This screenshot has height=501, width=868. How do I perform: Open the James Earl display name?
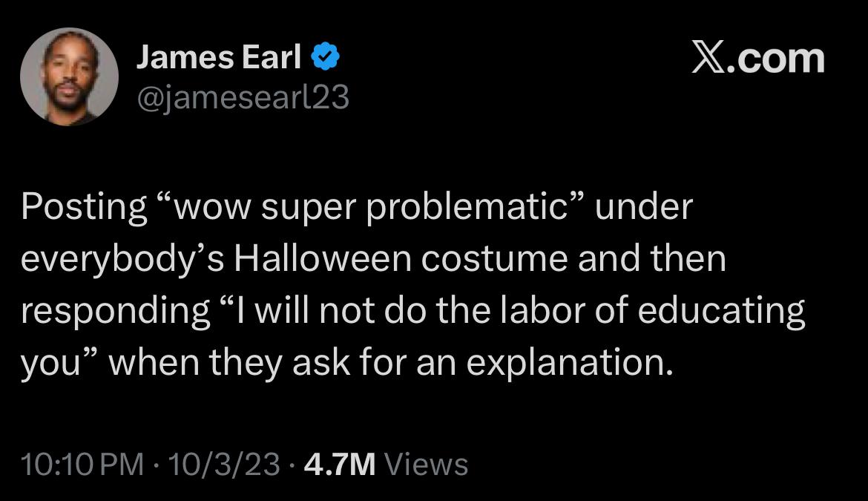(218, 58)
